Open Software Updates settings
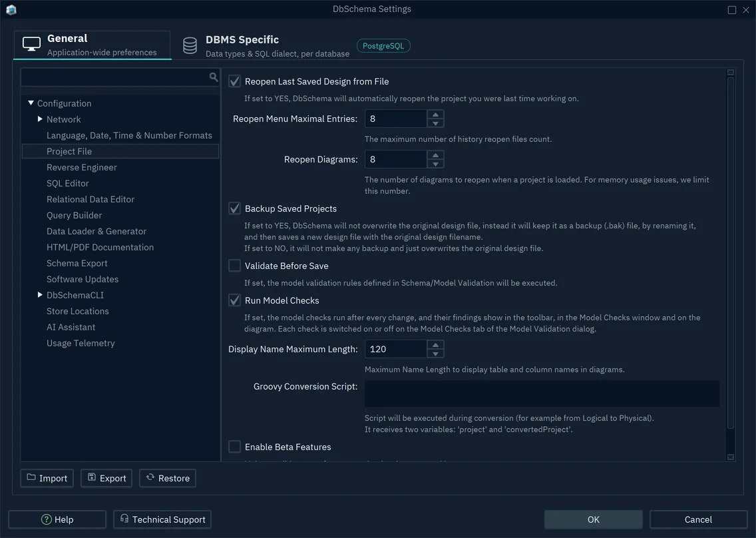 pos(83,278)
